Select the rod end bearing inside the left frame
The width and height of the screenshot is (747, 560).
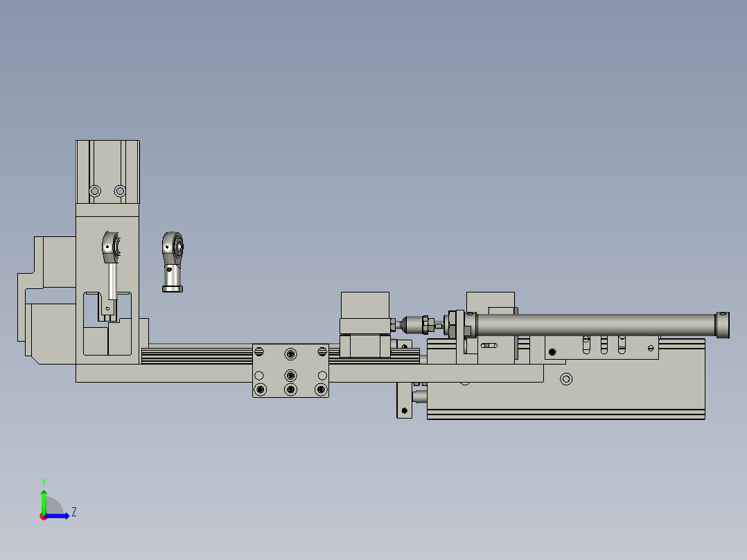click(111, 265)
